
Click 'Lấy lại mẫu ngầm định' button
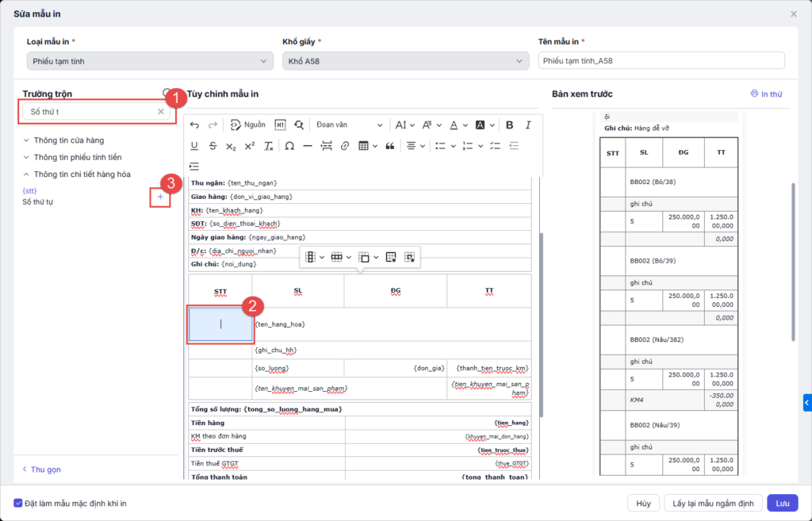pyautogui.click(x=713, y=503)
